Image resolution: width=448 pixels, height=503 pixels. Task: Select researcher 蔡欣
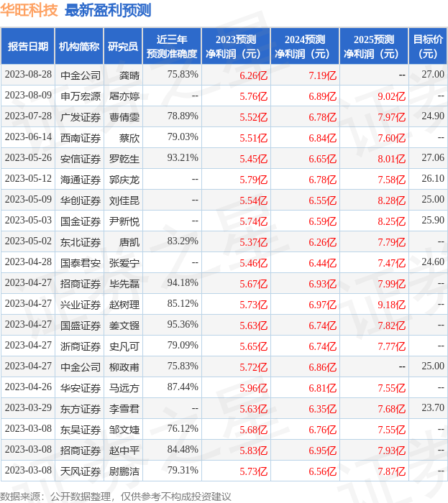click(x=129, y=138)
